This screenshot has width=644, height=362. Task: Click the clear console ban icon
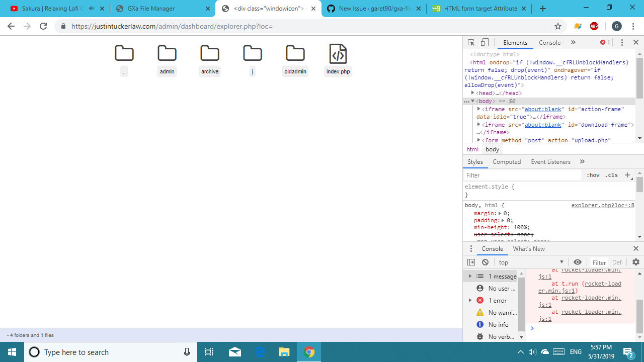[485, 262]
